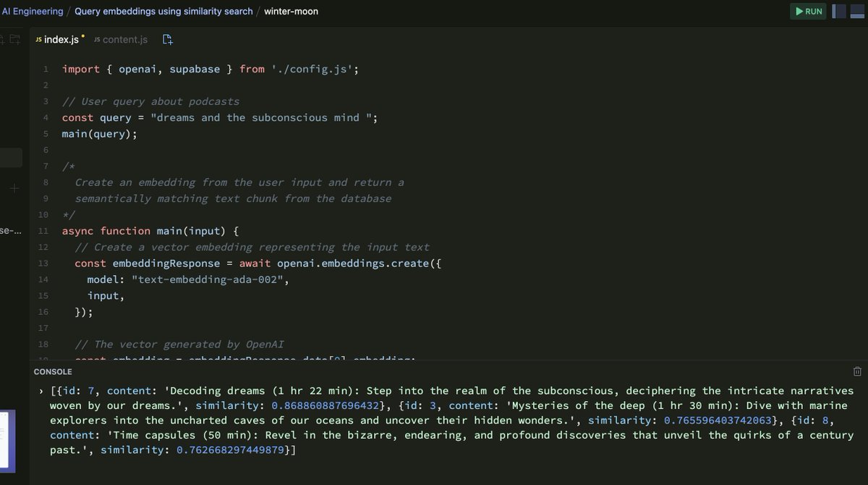Image resolution: width=868 pixels, height=485 pixels.
Task: Run the code with the RUN button
Action: 809,12
